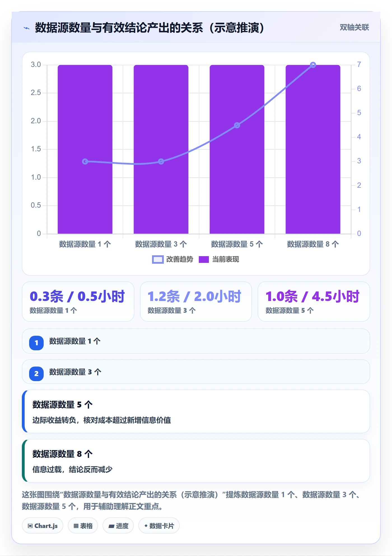Click the purple bar for 数据源数量 1 个
Screen dimensions: 392x556
85,149
